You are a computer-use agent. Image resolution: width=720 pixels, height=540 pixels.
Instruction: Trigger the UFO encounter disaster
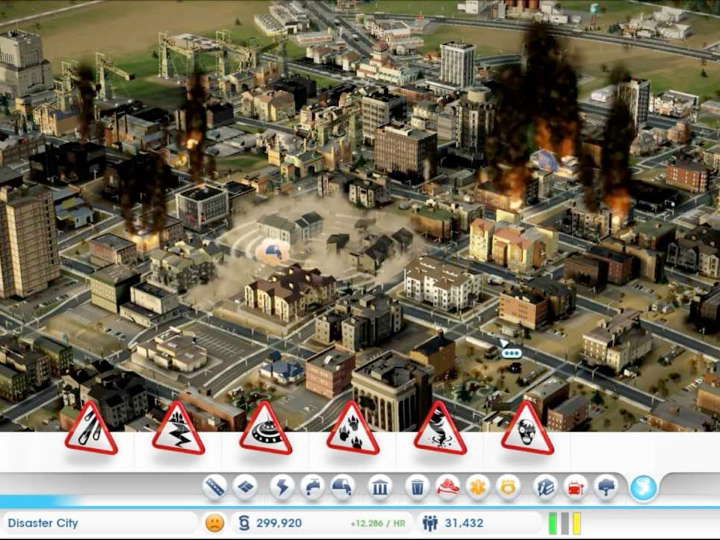point(265,428)
